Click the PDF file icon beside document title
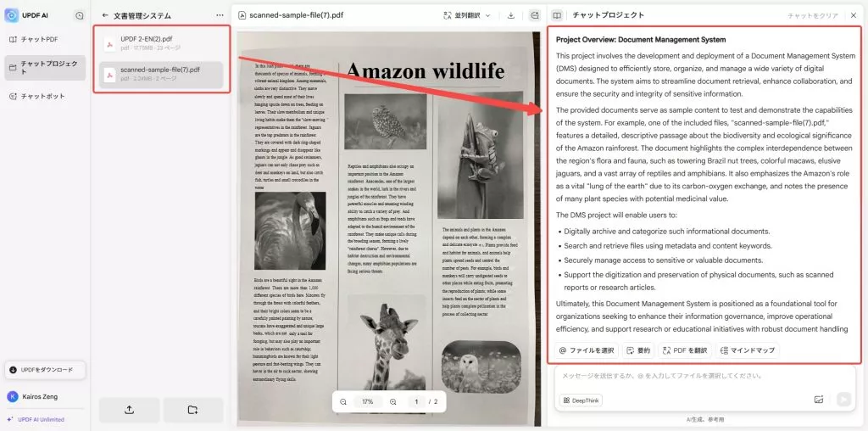Viewport: 868px width, 431px height. point(242,15)
